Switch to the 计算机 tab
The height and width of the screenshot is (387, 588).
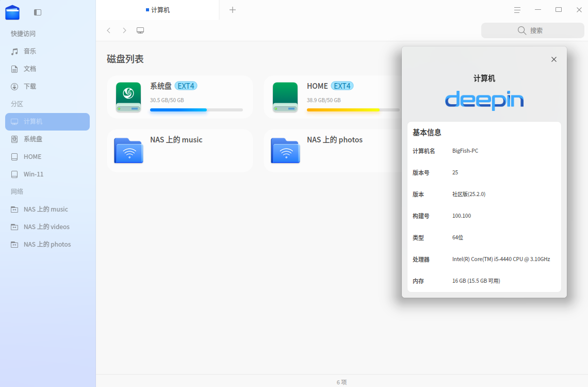pos(157,10)
